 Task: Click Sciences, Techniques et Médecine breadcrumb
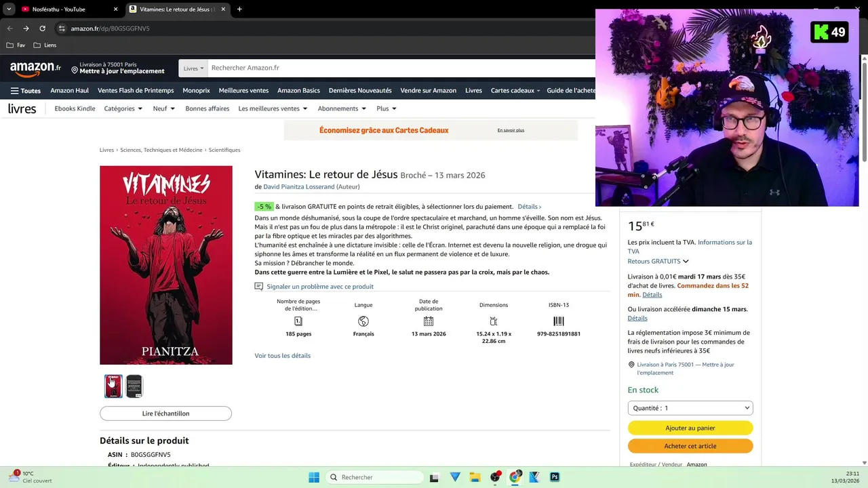(161, 150)
